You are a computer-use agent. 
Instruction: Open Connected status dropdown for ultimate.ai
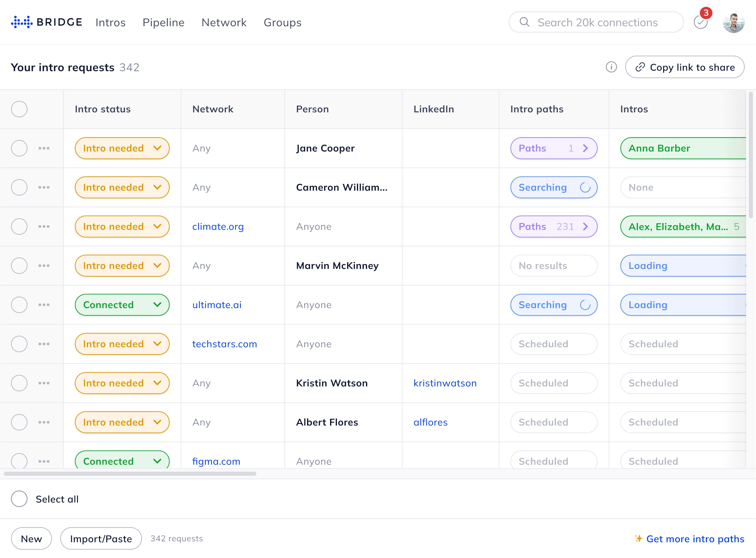point(157,305)
